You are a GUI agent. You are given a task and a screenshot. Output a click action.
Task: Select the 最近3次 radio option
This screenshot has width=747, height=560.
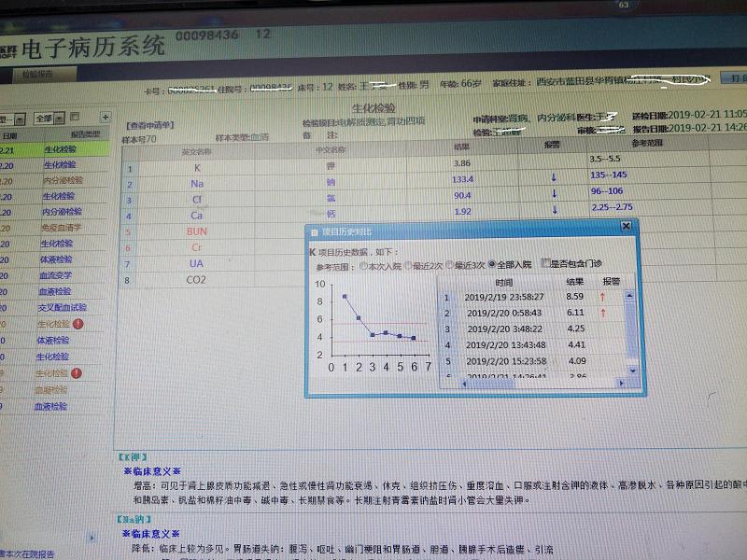coord(449,265)
